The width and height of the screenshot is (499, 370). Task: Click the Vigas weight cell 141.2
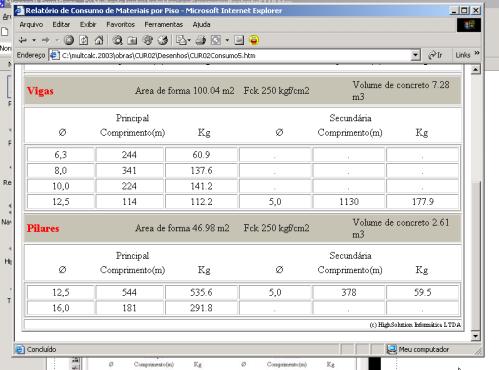201,186
